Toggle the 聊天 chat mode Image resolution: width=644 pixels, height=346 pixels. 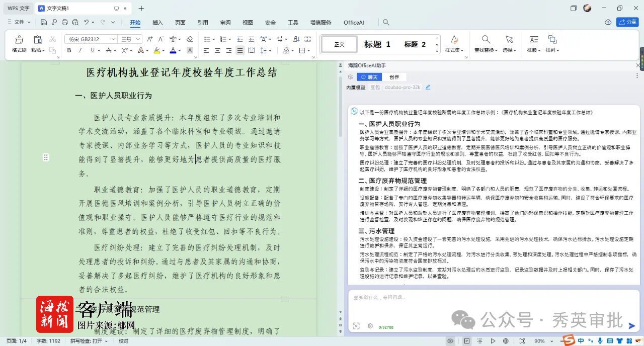pyautogui.click(x=369, y=77)
